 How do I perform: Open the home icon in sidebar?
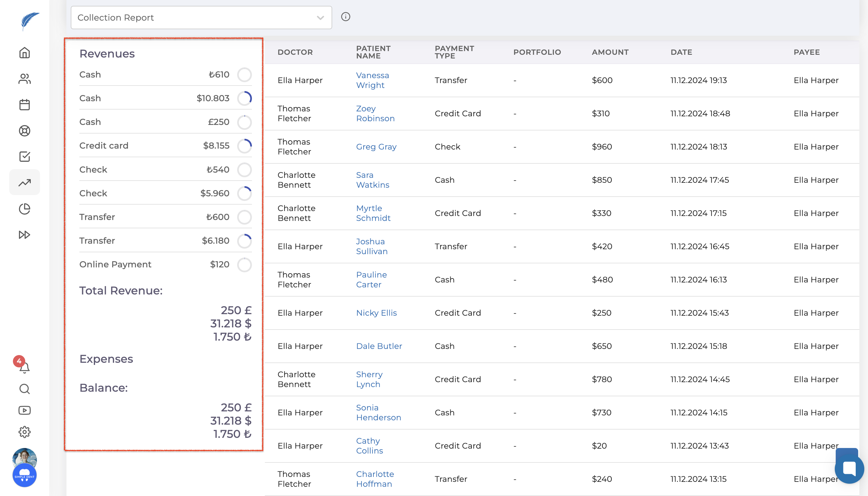click(x=25, y=53)
